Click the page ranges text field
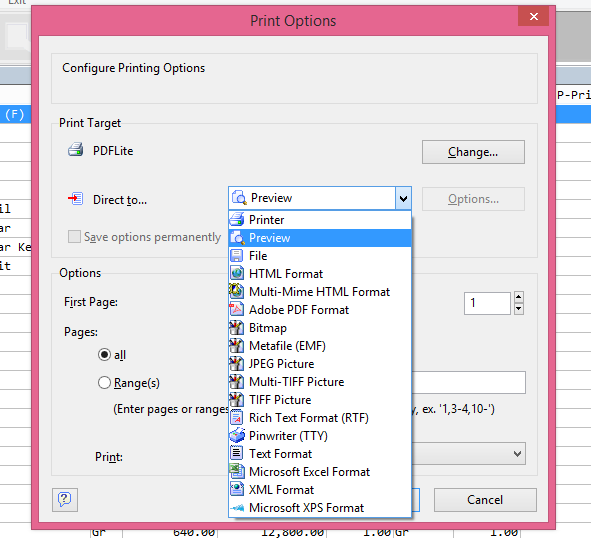Screen dimensions: 591x538 pos(469,382)
